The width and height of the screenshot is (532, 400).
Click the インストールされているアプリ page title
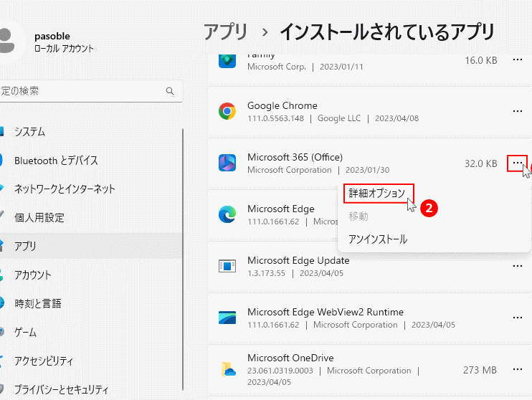tap(386, 32)
